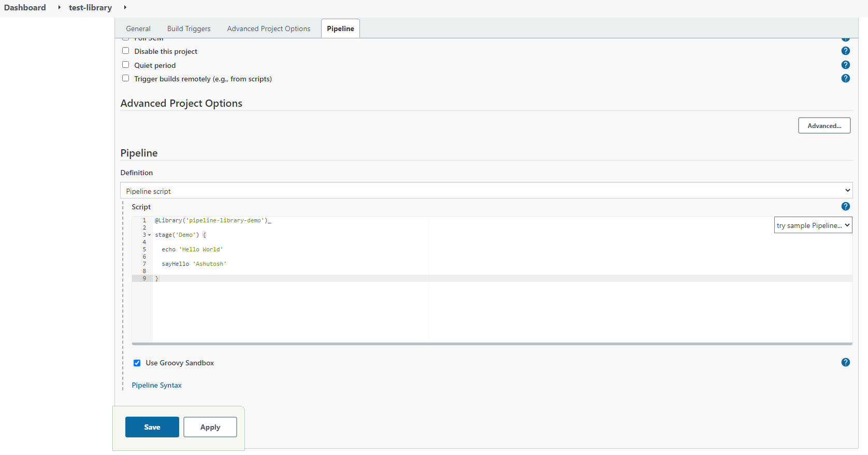Open try sample Pipeline dropdown
The image size is (868, 455).
pos(813,225)
